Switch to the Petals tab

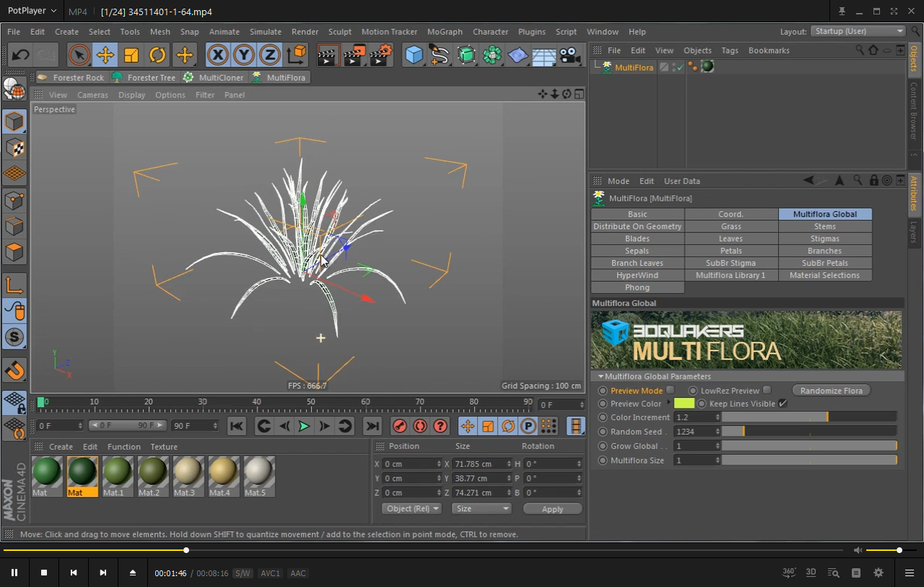[x=731, y=251]
